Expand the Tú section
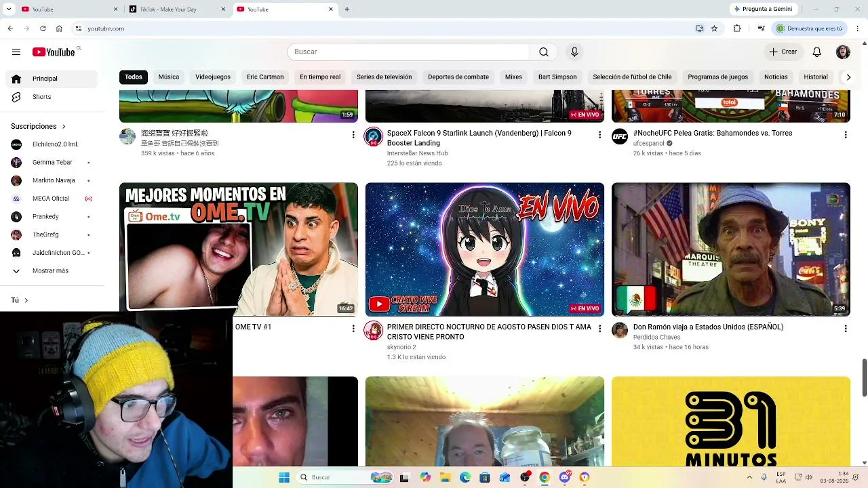 click(20, 300)
